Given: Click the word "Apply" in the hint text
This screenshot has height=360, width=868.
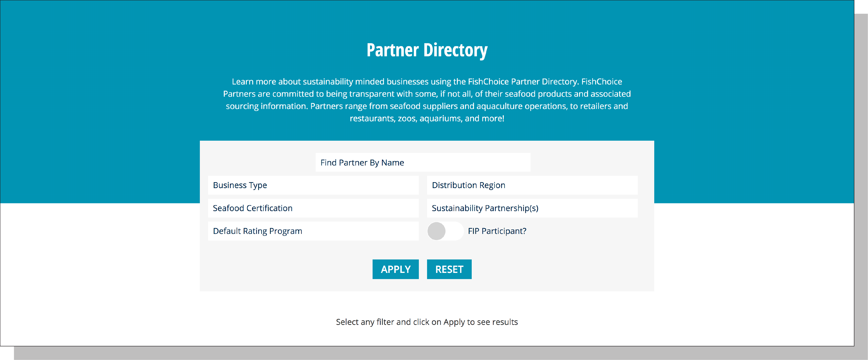Looking at the screenshot, I should (454, 322).
